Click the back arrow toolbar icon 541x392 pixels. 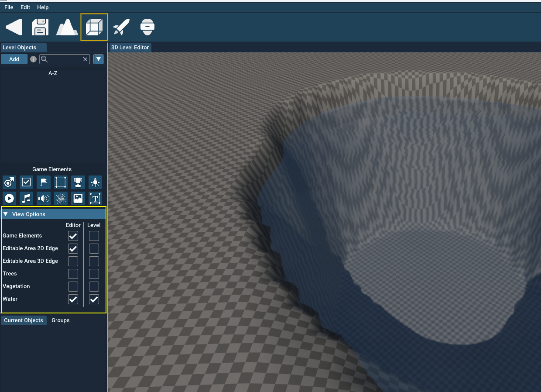(x=14, y=27)
